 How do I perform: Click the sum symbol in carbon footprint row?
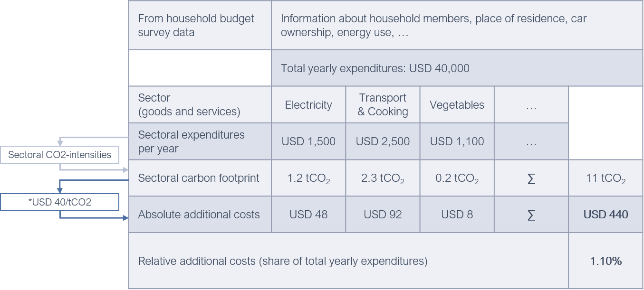coord(531,178)
